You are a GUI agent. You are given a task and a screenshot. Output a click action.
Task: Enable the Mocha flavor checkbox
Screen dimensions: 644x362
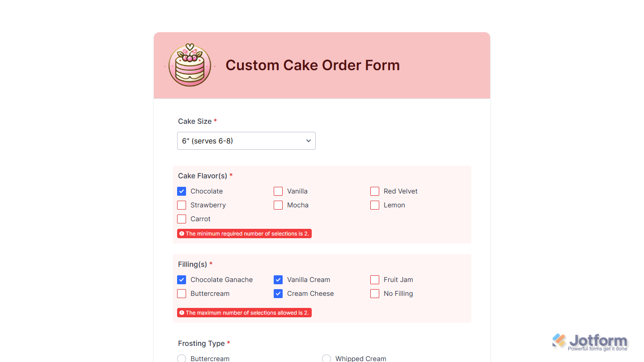(x=278, y=205)
